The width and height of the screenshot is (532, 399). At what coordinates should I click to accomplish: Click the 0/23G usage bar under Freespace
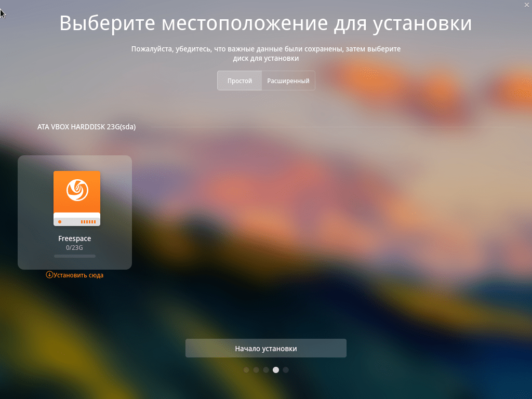75,256
